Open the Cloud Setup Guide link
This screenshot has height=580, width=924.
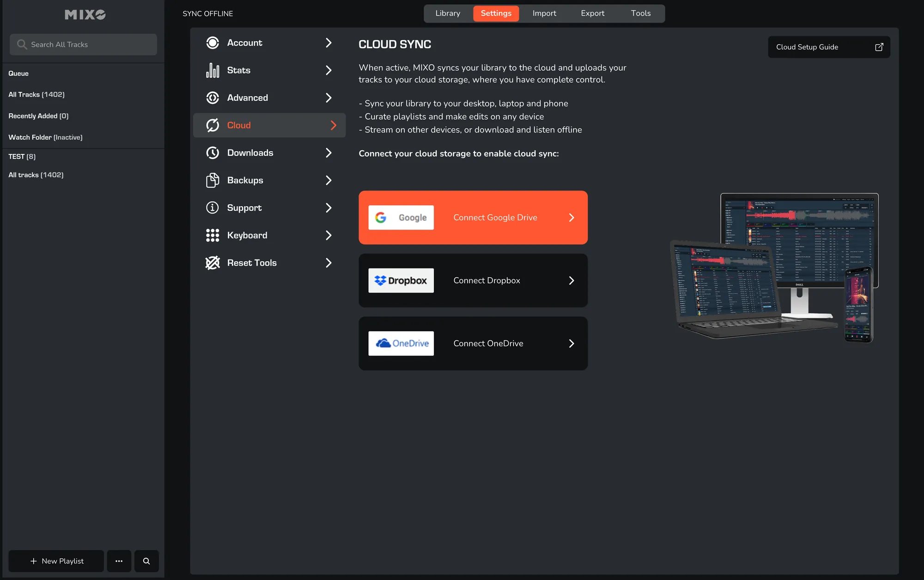tap(829, 47)
